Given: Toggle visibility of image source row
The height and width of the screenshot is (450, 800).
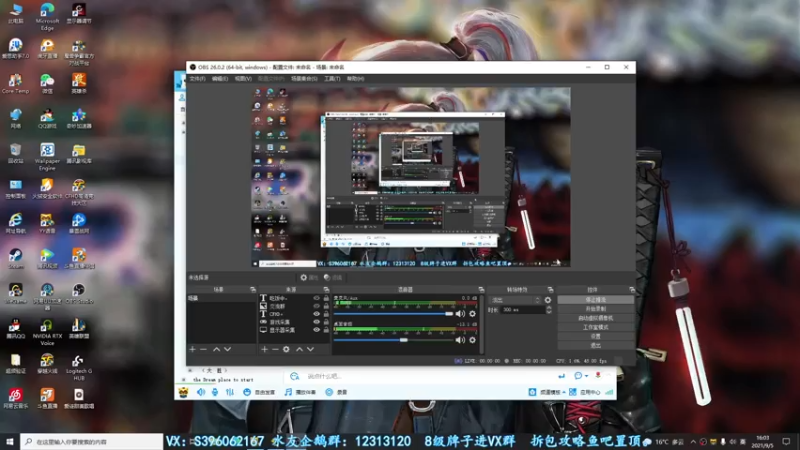Looking at the screenshot, I should (x=316, y=306).
